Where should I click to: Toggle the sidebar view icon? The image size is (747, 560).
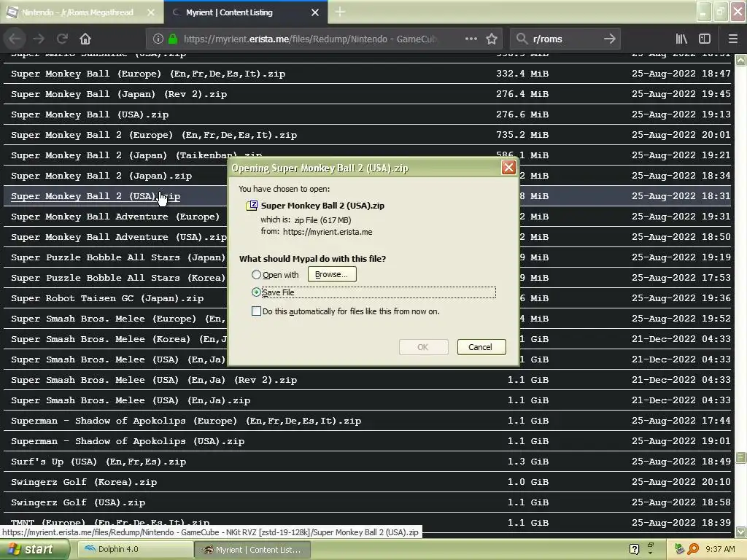[705, 39]
